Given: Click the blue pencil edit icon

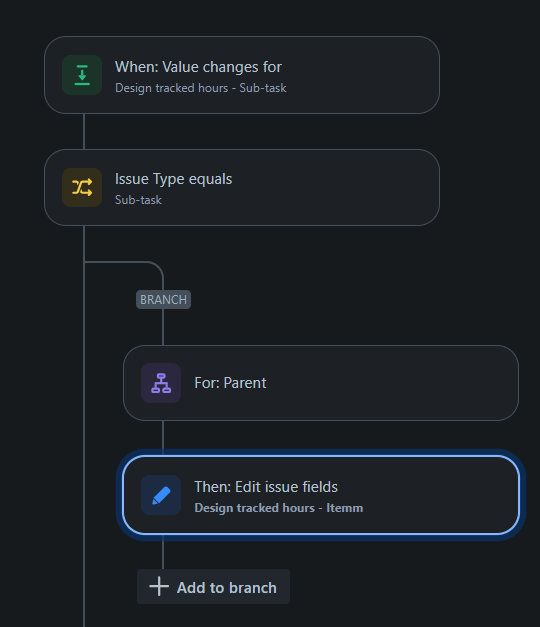Looking at the screenshot, I should (x=161, y=495).
